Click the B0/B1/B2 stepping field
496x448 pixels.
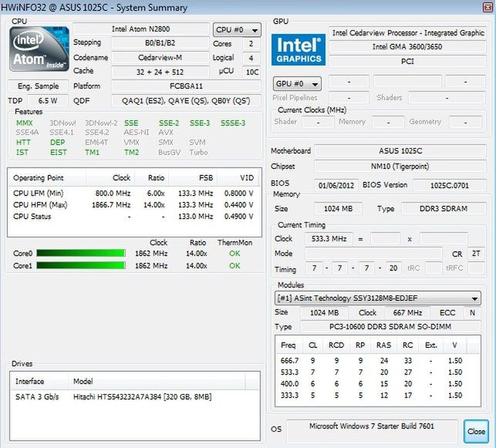point(160,42)
